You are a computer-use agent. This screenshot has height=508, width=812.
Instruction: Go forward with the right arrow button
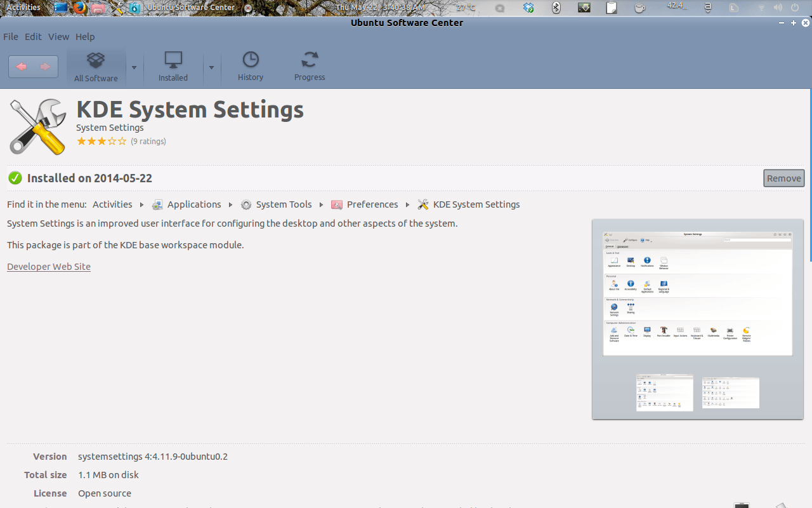45,67
